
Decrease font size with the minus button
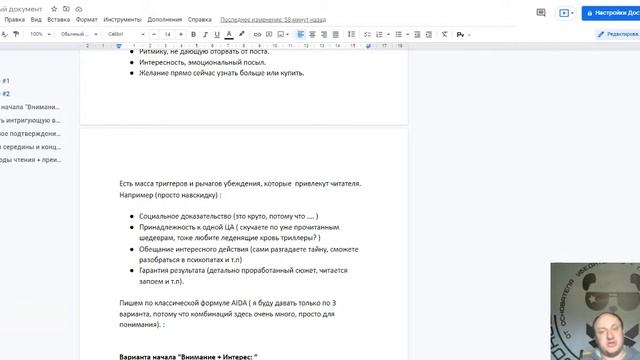(154, 34)
